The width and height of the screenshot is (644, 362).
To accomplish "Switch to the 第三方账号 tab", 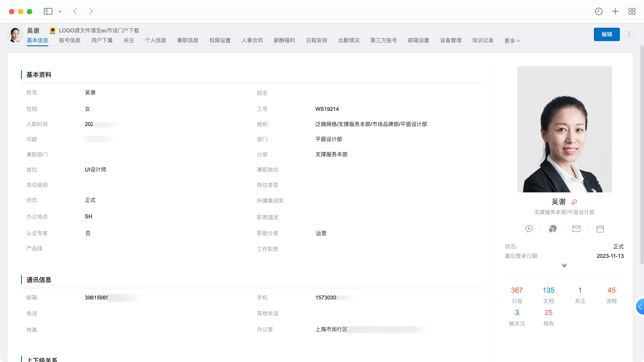I will tap(383, 40).
